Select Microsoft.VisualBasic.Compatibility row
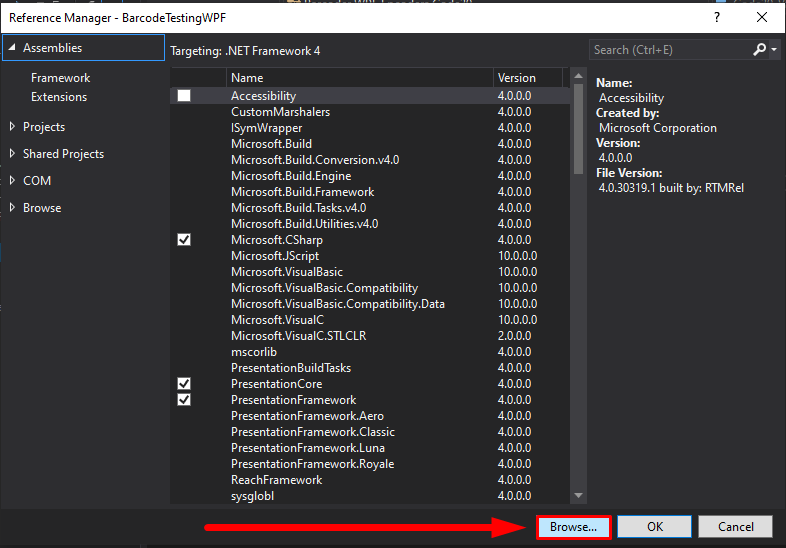This screenshot has height=548, width=786. [x=370, y=288]
